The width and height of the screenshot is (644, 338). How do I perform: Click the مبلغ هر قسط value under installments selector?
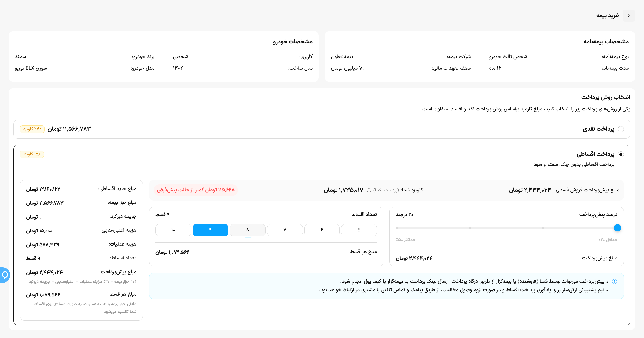pos(172,252)
